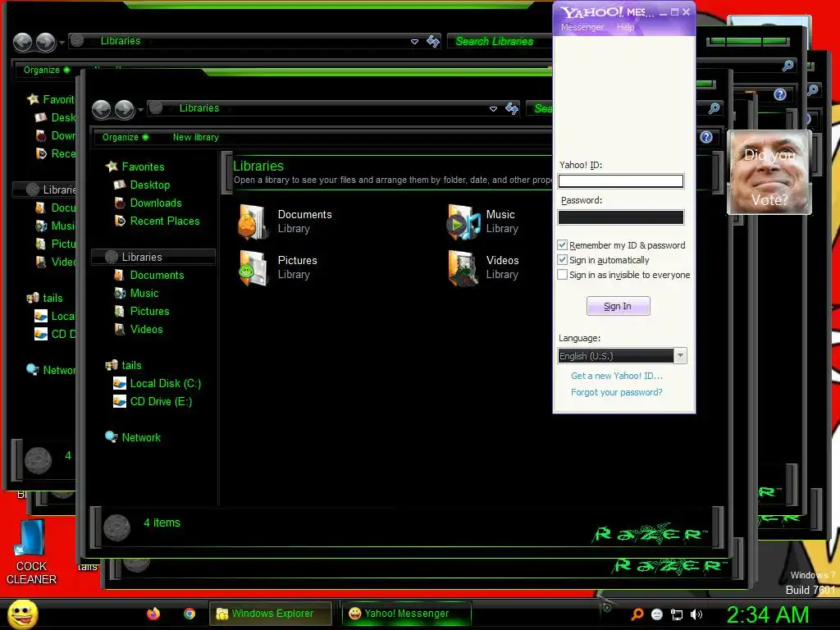The image size is (840, 630).
Task: Click the volume speaker tray icon
Action: click(x=696, y=614)
